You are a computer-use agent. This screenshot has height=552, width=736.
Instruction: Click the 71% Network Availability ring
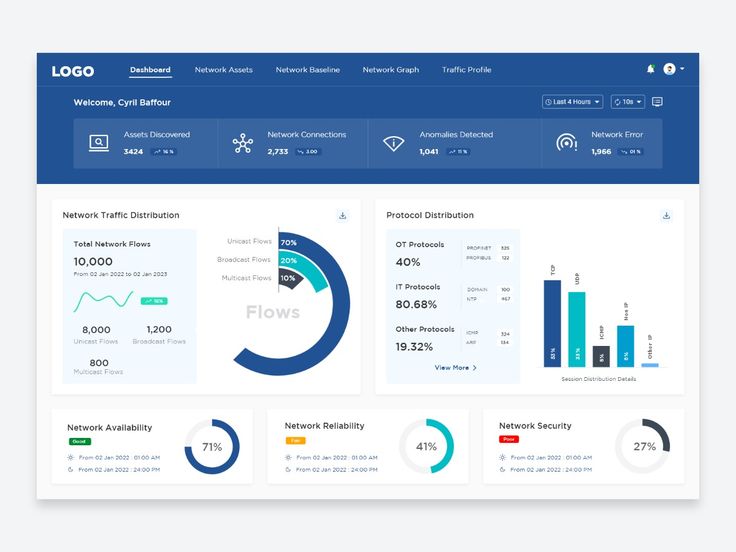coord(212,446)
